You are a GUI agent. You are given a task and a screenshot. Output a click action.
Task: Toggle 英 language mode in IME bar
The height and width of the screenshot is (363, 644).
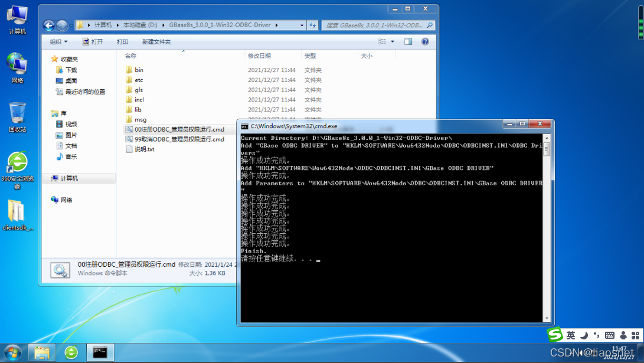pyautogui.click(x=571, y=335)
